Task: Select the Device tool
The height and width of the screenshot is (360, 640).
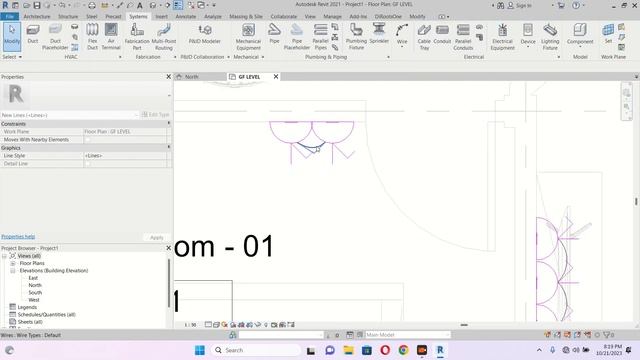Action: click(528, 35)
